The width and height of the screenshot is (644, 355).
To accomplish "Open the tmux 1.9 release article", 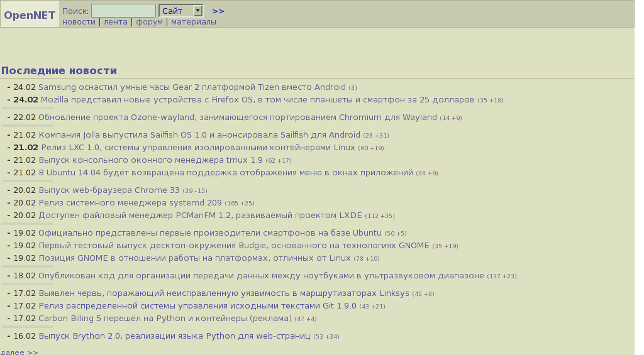I will pyautogui.click(x=150, y=160).
